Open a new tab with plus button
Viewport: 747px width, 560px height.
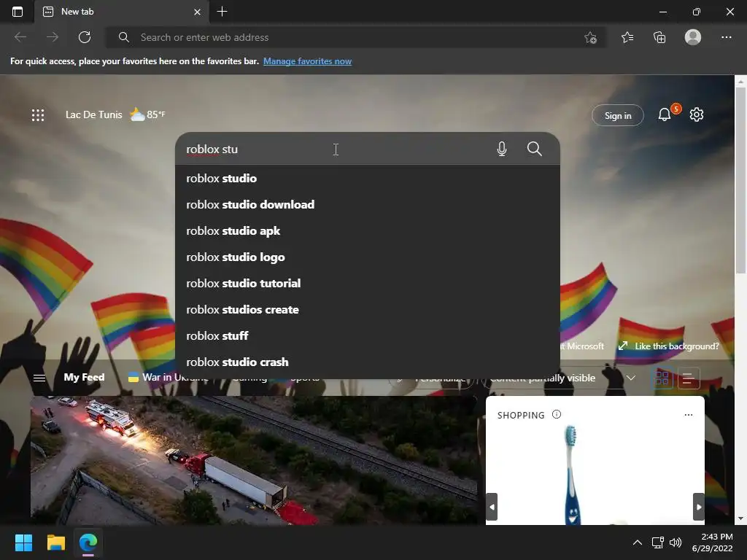(222, 12)
